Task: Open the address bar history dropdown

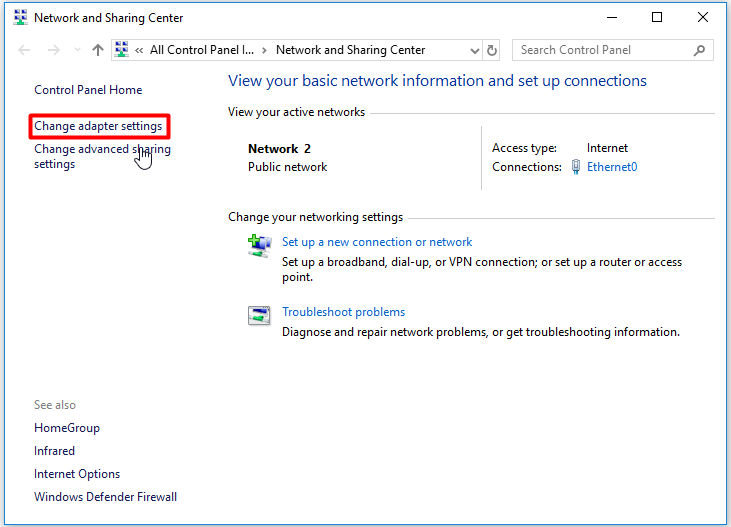Action: point(475,50)
